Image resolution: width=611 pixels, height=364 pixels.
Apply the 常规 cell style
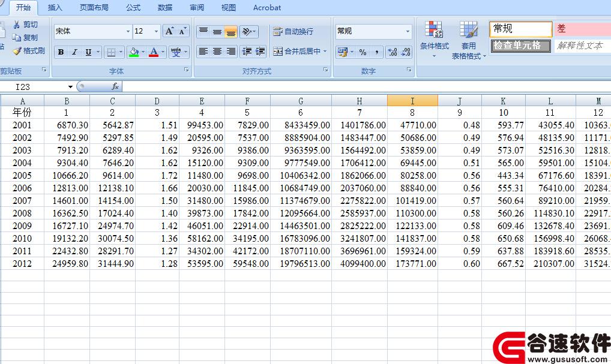point(521,29)
